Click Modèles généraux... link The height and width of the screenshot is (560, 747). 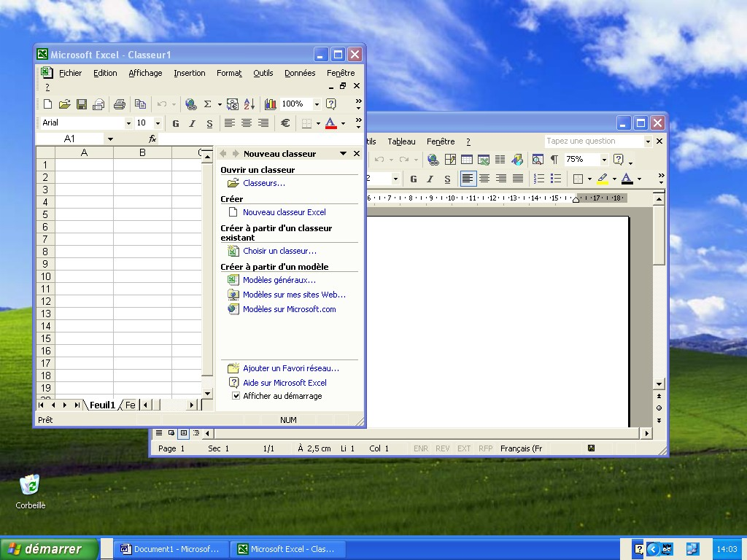(279, 280)
